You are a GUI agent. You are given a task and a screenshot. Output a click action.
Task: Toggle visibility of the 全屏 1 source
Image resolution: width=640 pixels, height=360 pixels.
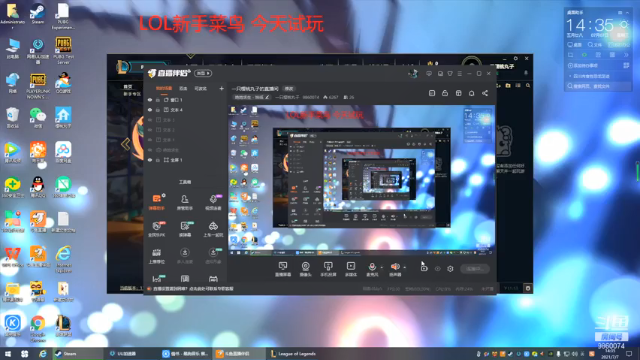pos(150,160)
